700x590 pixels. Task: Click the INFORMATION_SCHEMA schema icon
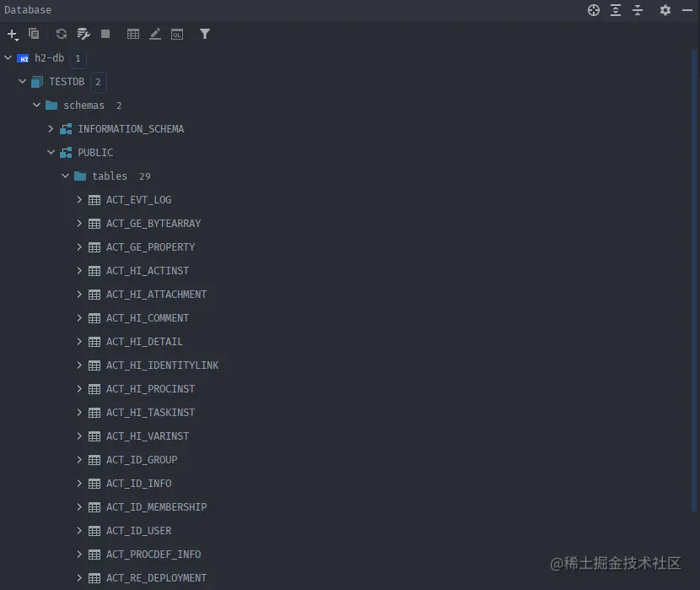[66, 129]
